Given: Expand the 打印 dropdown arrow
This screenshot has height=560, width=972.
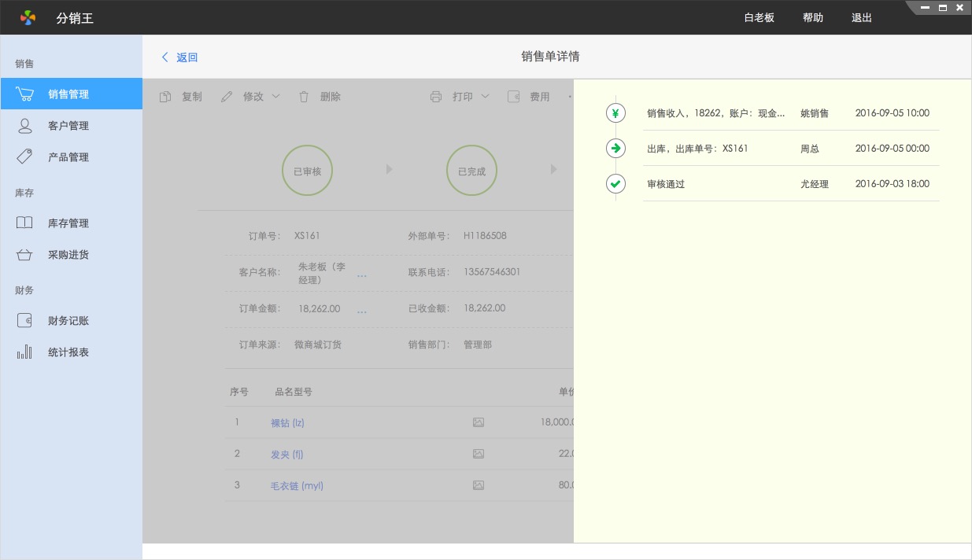Looking at the screenshot, I should (485, 97).
